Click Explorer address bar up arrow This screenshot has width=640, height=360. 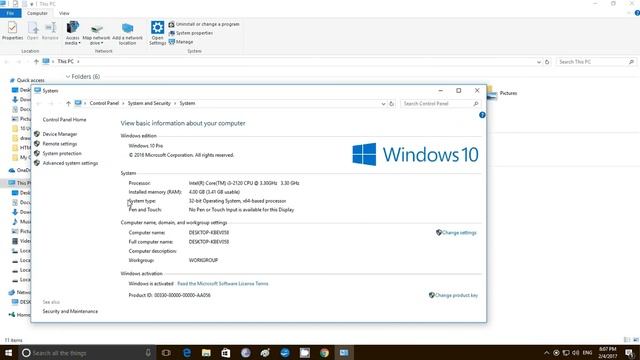[36, 62]
